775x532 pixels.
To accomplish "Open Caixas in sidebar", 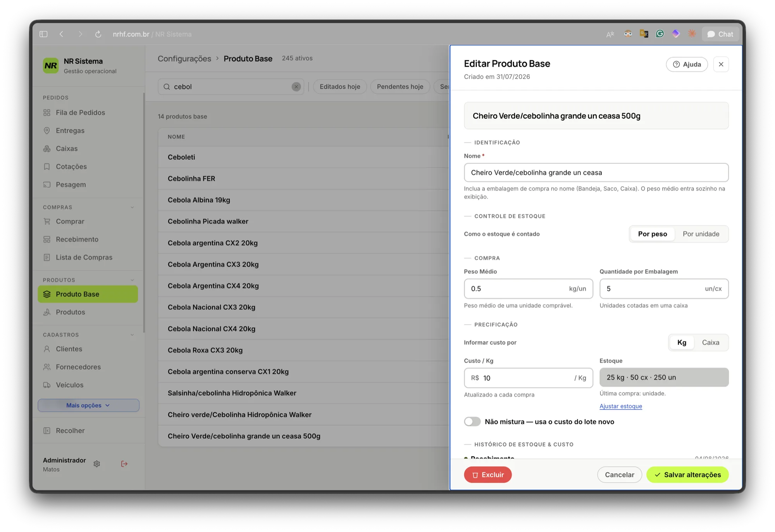I will click(88, 149).
